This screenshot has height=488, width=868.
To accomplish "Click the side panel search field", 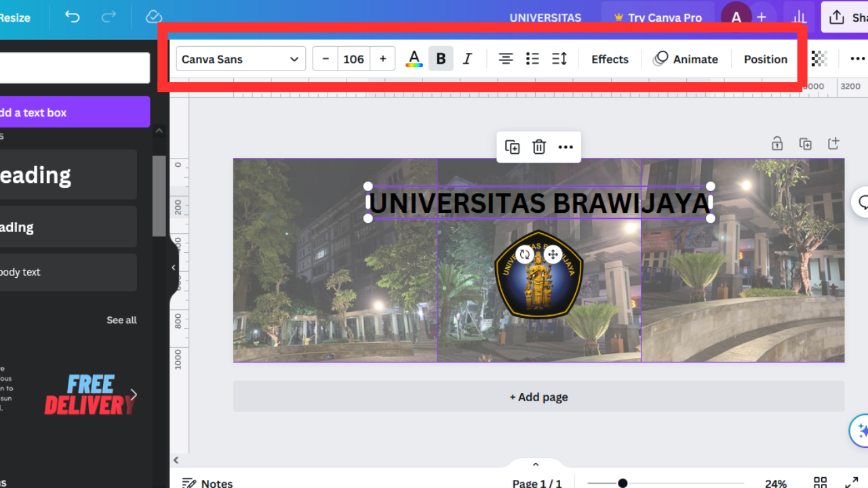I will tap(75, 68).
